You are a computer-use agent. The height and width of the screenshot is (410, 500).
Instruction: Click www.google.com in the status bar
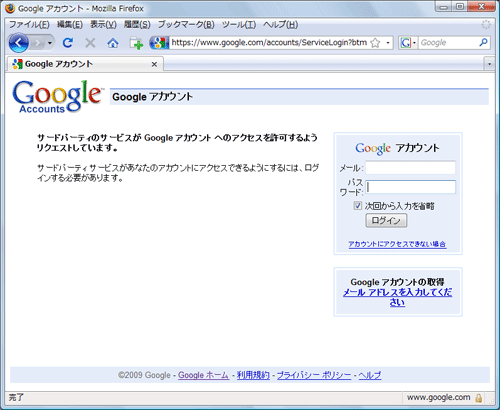click(x=438, y=397)
